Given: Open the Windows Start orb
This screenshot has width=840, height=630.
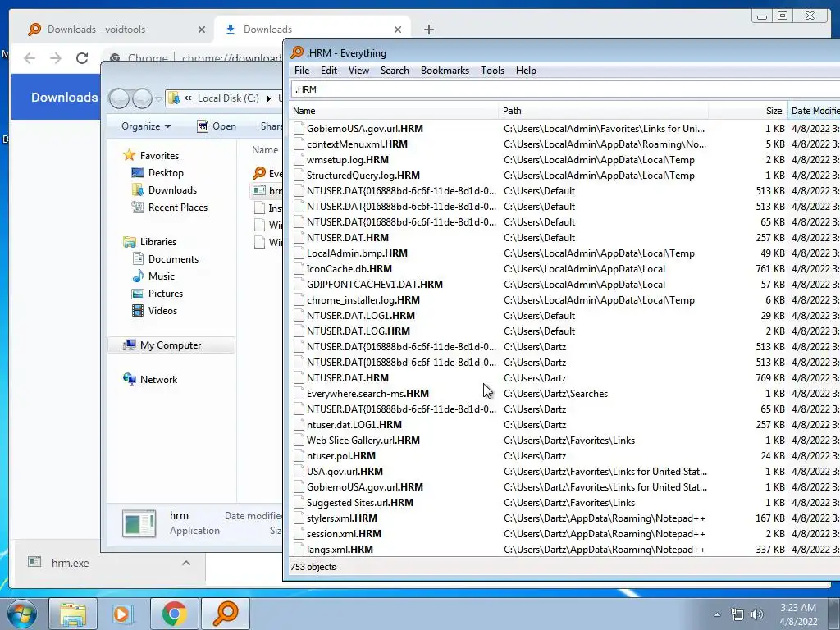Looking at the screenshot, I should (21, 614).
